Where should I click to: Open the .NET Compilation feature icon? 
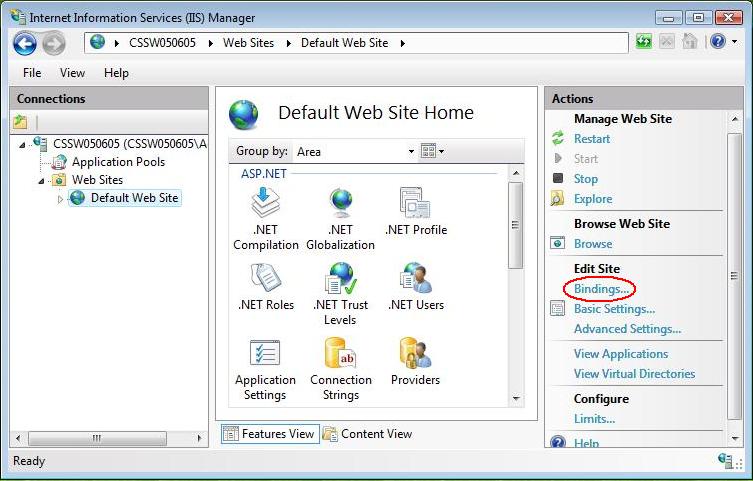(265, 204)
